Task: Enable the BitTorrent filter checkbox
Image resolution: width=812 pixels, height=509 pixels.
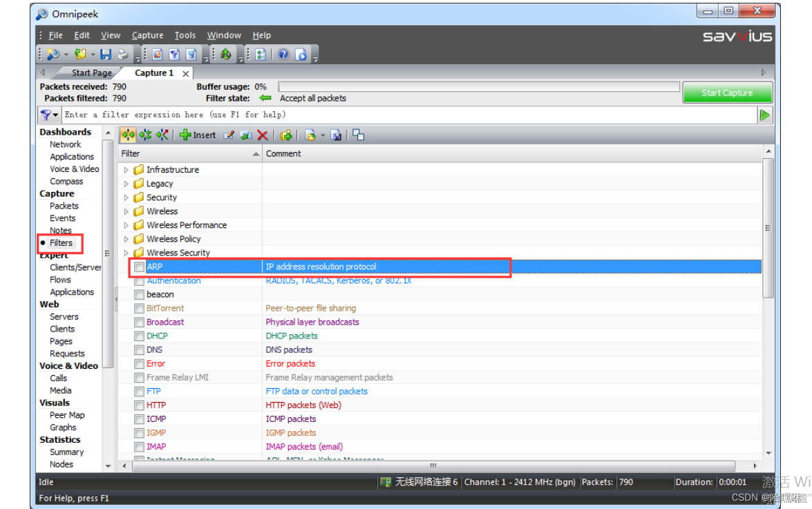Action: tap(140, 308)
